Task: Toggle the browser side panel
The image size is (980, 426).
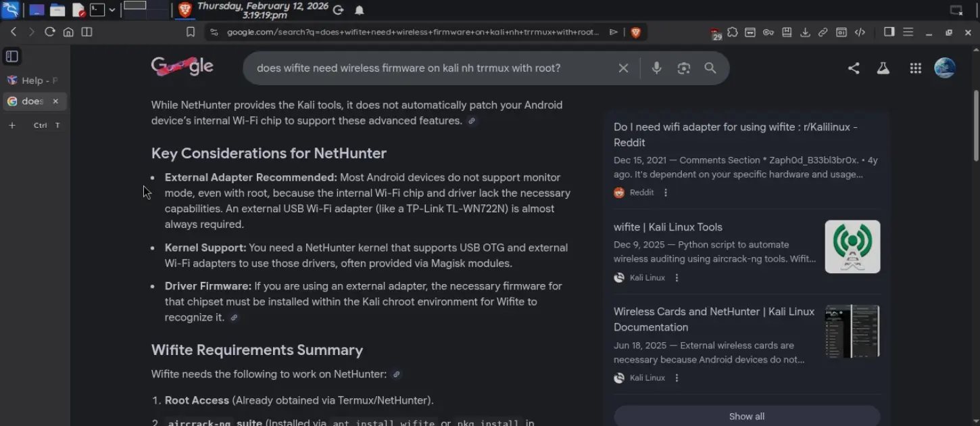Action: (x=889, y=32)
